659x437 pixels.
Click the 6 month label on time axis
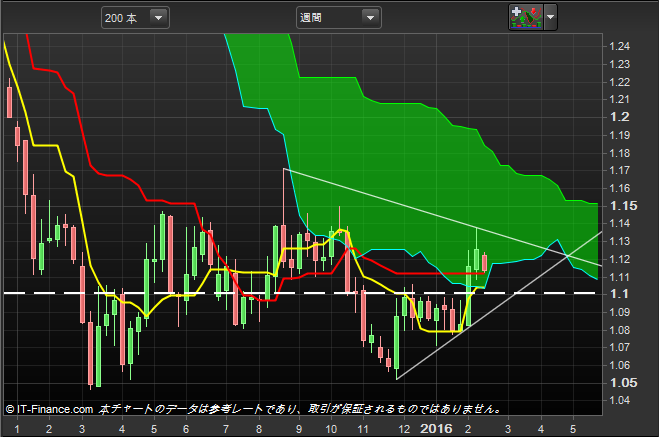(186, 429)
